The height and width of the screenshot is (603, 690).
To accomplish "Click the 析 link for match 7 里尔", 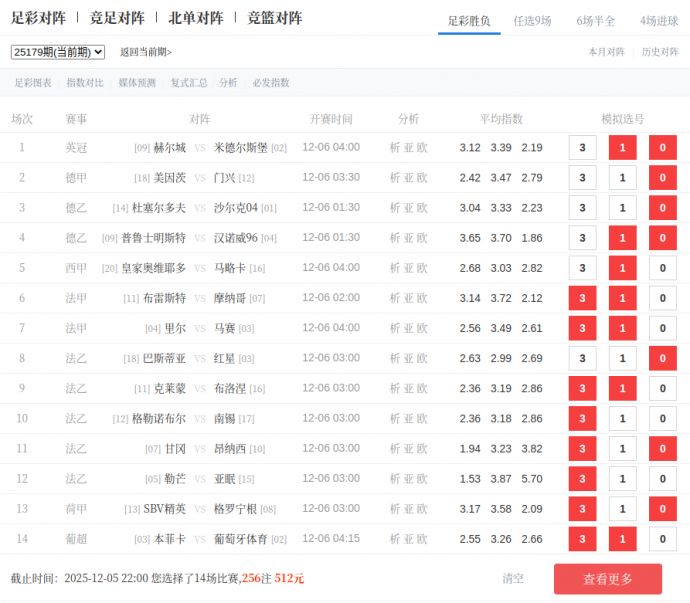I will tap(395, 329).
